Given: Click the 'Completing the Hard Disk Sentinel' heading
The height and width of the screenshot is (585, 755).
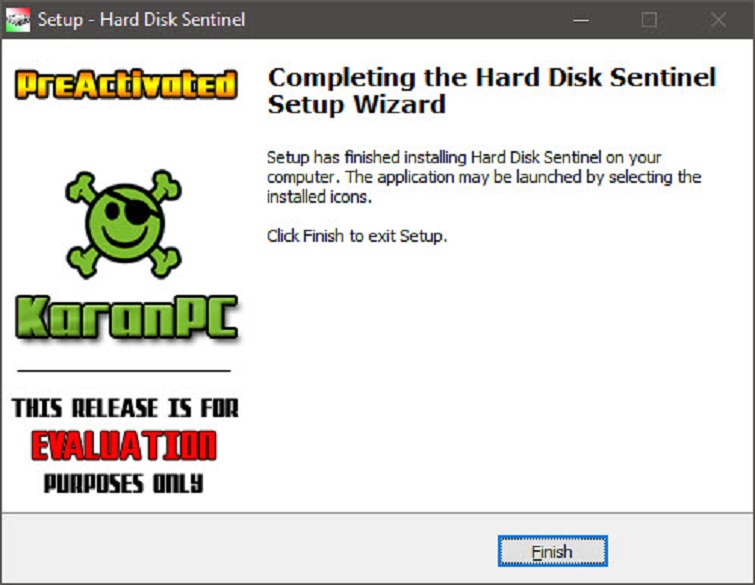Looking at the screenshot, I should pos(492,78).
